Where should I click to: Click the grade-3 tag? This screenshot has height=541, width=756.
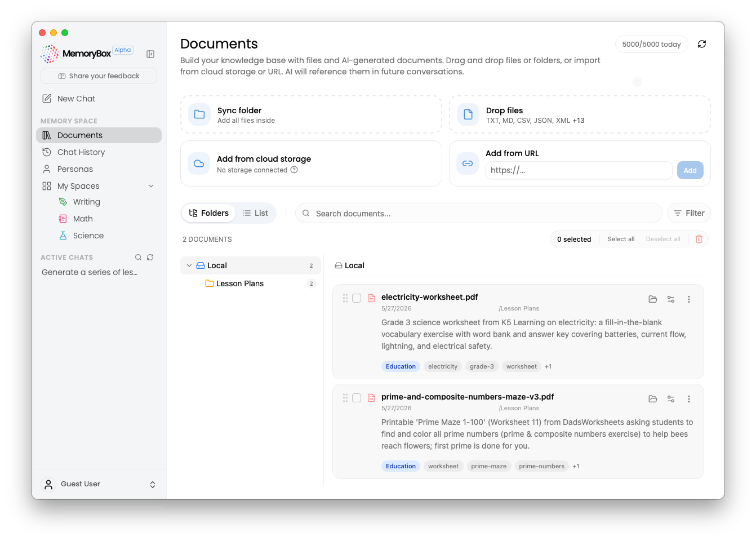482,366
